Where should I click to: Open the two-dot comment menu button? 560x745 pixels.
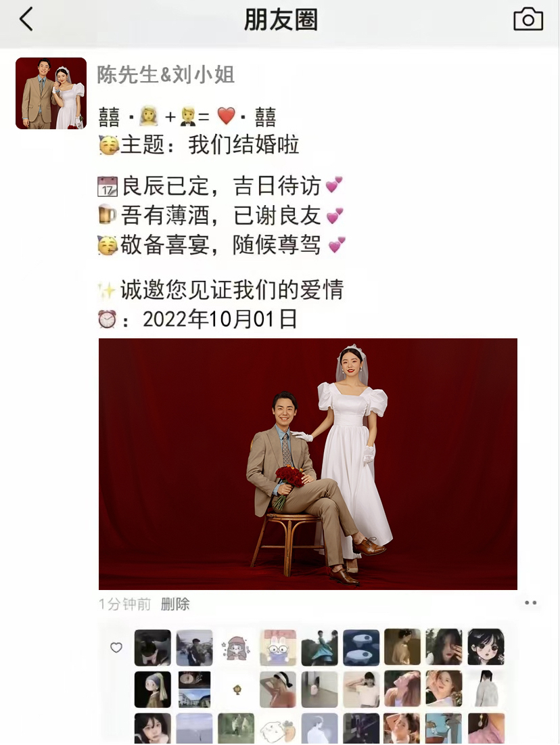pos(530,603)
